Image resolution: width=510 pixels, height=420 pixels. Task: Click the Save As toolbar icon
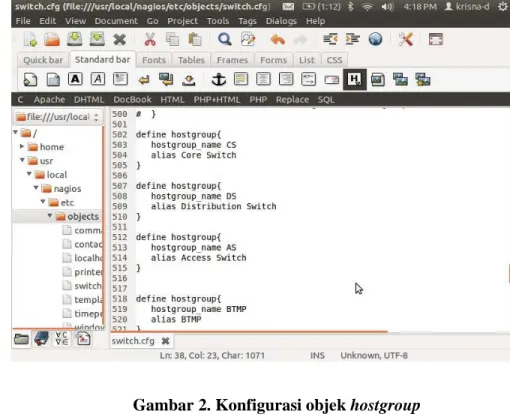(97, 39)
